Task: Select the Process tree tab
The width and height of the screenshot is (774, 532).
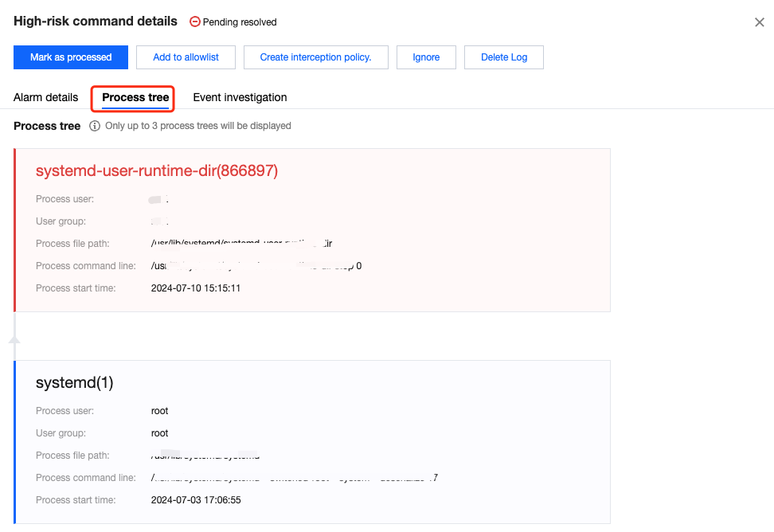Action: pyautogui.click(x=135, y=97)
